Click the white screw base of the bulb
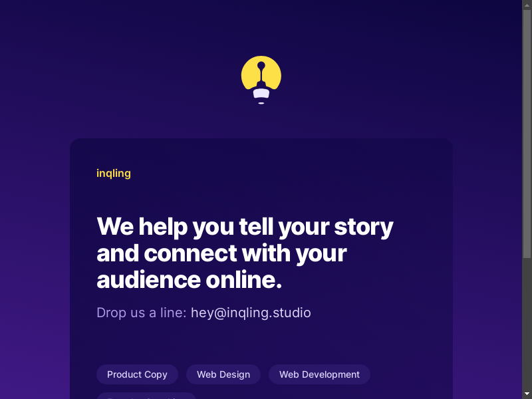 [x=261, y=93]
